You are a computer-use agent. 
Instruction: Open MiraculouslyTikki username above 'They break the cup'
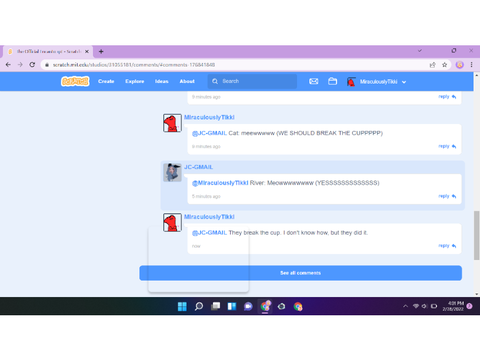coord(209,217)
